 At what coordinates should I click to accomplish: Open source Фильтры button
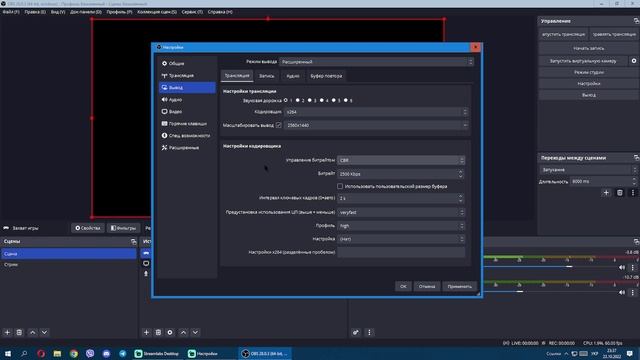(123, 228)
